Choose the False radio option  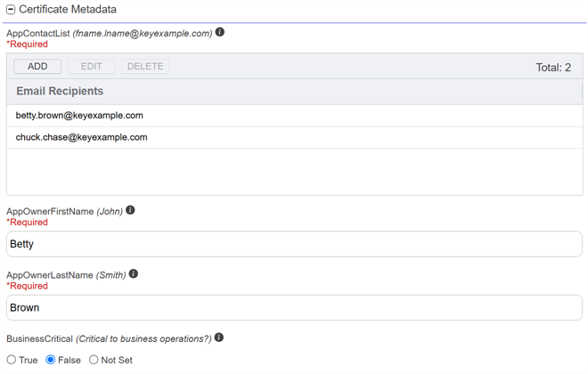point(51,360)
